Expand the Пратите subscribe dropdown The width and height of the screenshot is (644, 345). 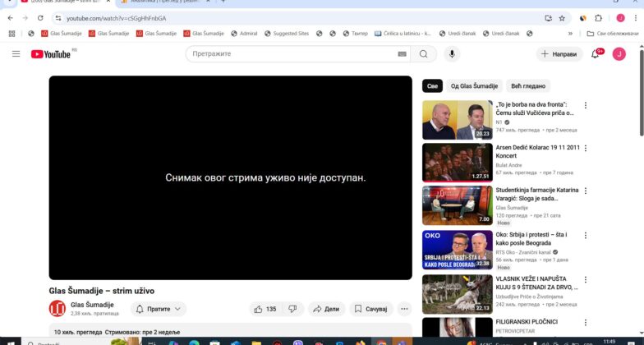point(159,309)
